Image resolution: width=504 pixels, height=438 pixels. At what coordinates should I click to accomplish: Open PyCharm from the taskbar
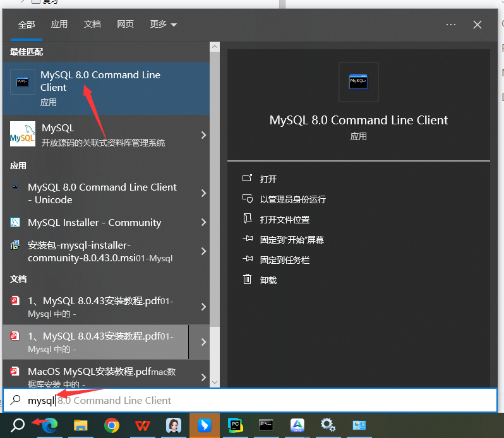tap(236, 425)
